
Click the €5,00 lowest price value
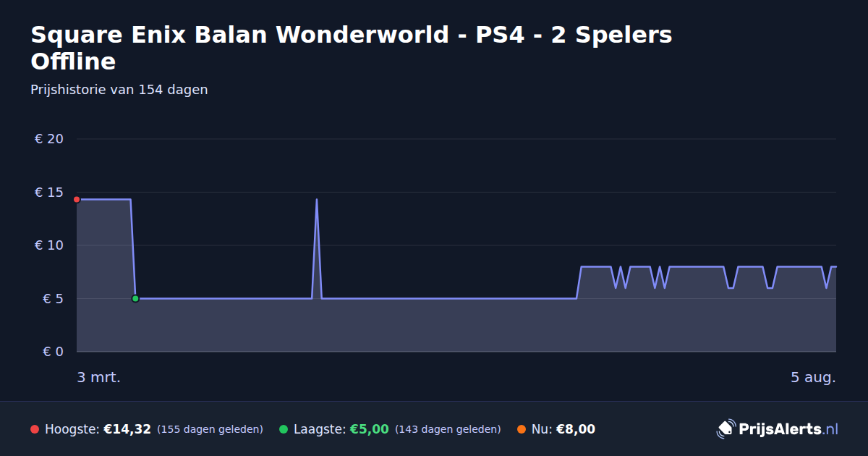click(370, 429)
